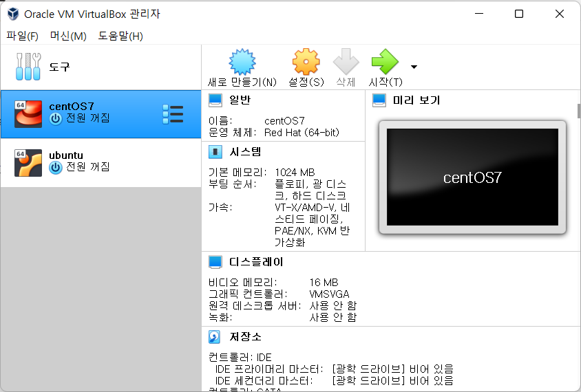Click the General (일반) section icon
Image resolution: width=581 pixels, height=392 pixels.
click(x=215, y=100)
